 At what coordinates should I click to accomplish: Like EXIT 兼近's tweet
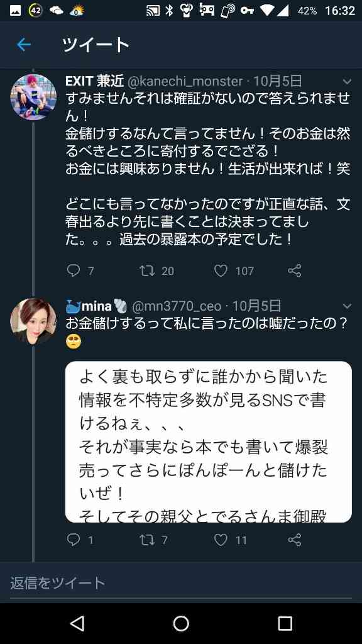click(x=221, y=270)
